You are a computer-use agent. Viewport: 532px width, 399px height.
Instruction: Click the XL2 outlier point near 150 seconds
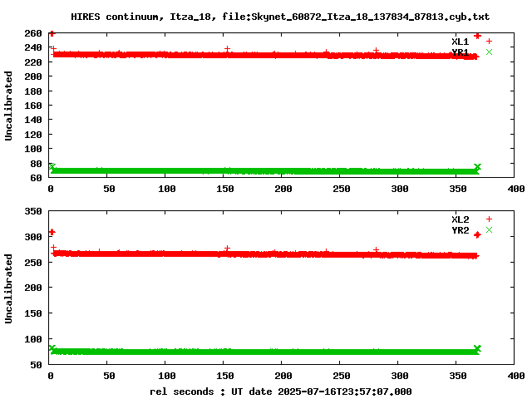(227, 249)
